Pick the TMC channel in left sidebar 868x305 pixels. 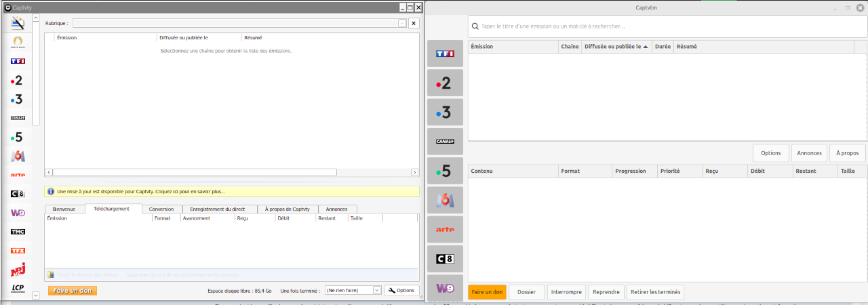[18, 232]
